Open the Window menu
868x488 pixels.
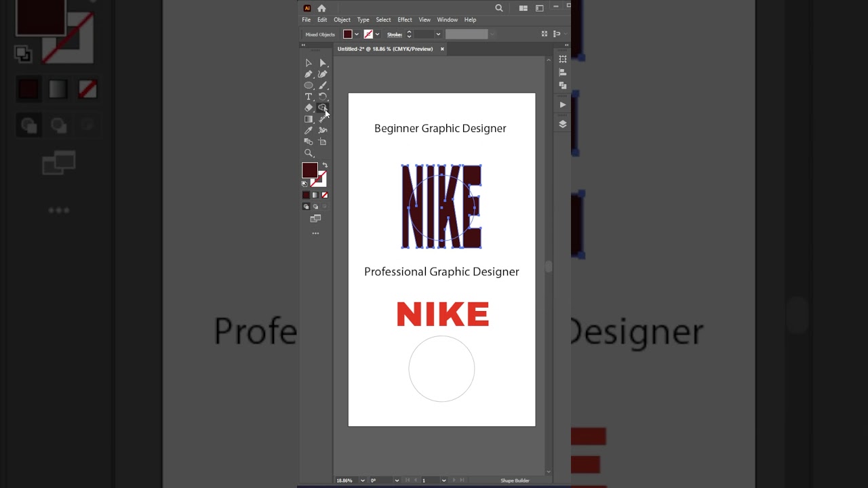point(448,20)
